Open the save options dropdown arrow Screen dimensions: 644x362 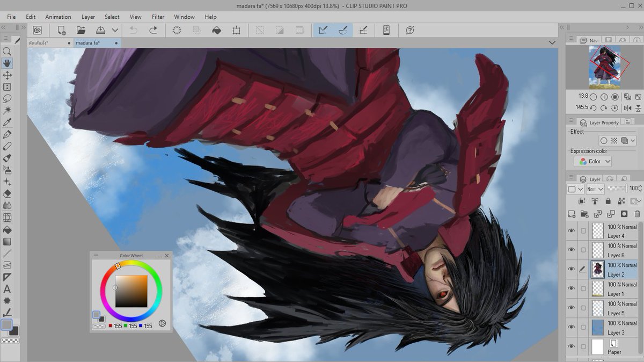(114, 31)
